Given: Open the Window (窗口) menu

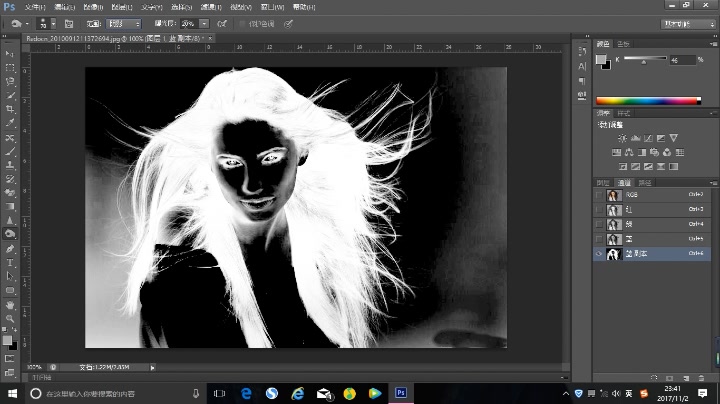Looking at the screenshot, I should [x=272, y=7].
